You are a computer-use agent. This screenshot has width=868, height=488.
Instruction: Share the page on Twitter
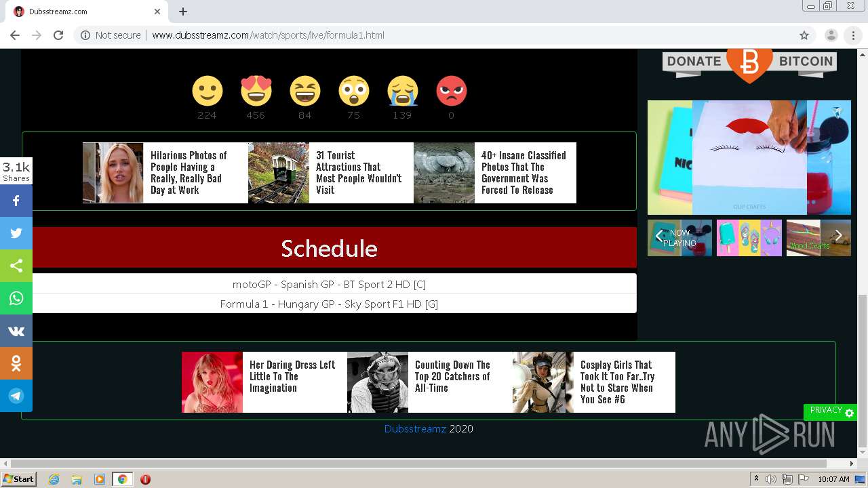[16, 233]
